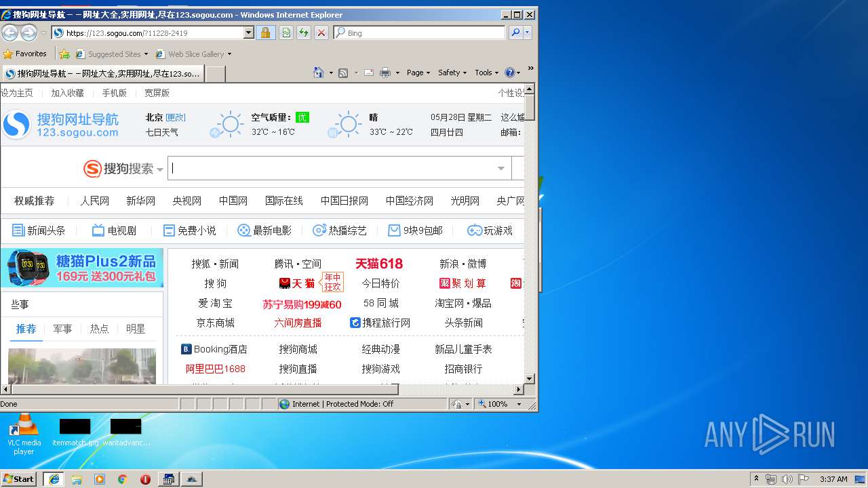Click the horizontal scrollbar thumb
Image resolution: width=868 pixels, height=488 pixels.
click(x=205, y=390)
